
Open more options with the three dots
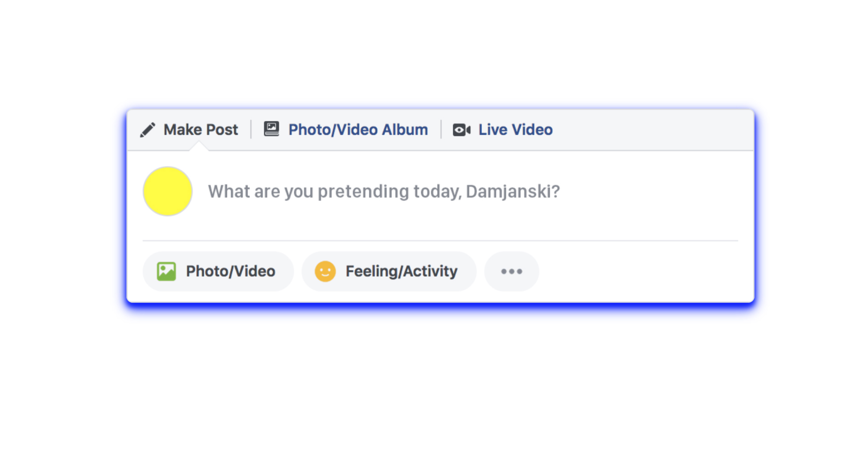[511, 271]
